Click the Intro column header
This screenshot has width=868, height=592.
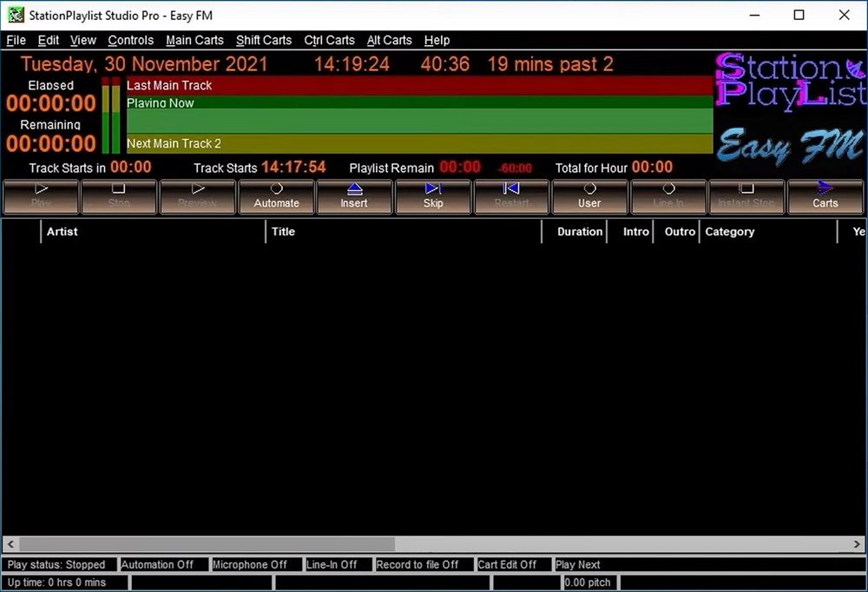[x=630, y=232]
